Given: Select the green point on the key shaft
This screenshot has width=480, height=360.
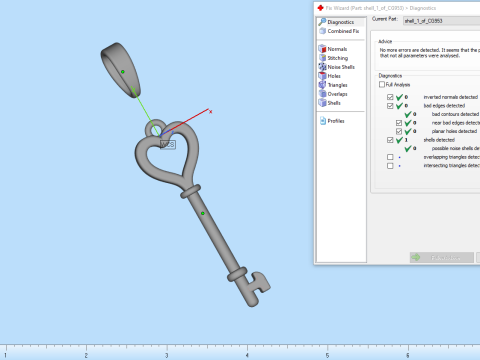Looking at the screenshot, I should click(x=203, y=213).
